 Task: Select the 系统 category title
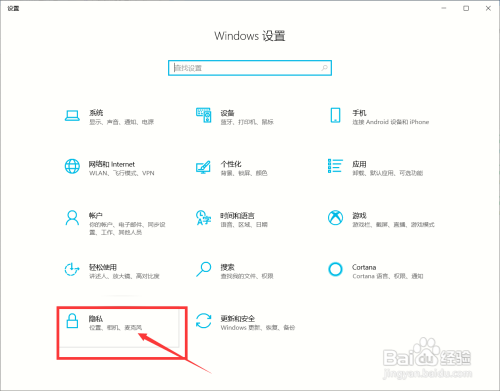pyautogui.click(x=96, y=113)
